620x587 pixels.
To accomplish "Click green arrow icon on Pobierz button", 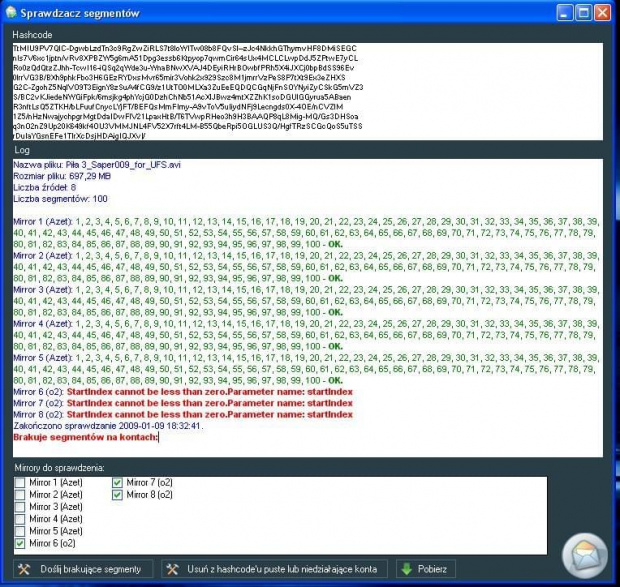I will (406, 569).
